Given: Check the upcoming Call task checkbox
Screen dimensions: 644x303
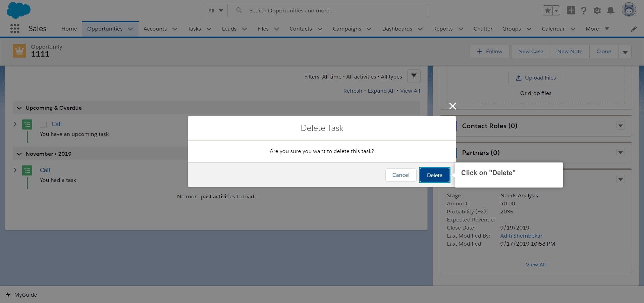Looking at the screenshot, I should (x=43, y=124).
